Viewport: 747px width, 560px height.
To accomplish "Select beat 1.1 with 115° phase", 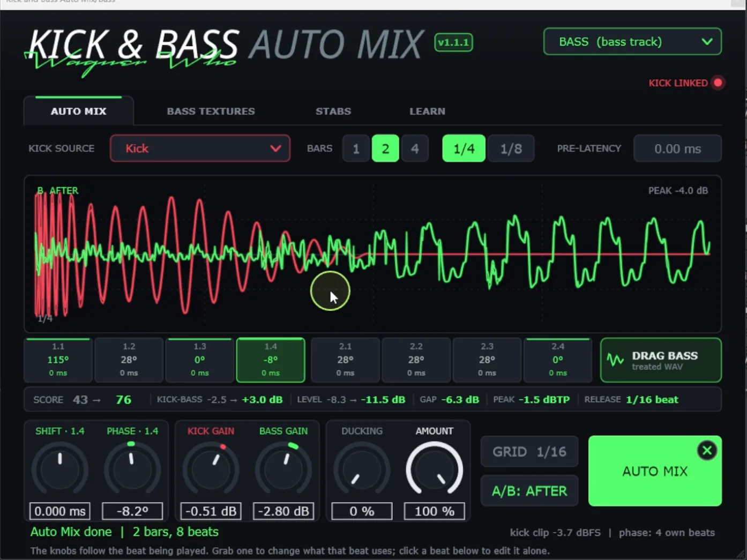I will point(58,360).
